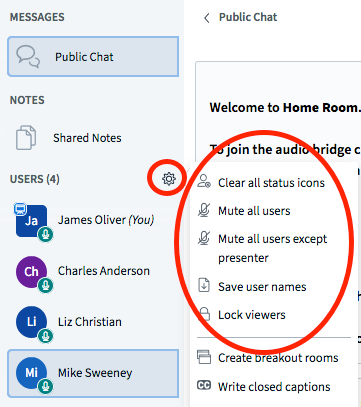361x407 pixels.
Task: Click Charles Anderson's Ch avatar
Action: coord(31,271)
